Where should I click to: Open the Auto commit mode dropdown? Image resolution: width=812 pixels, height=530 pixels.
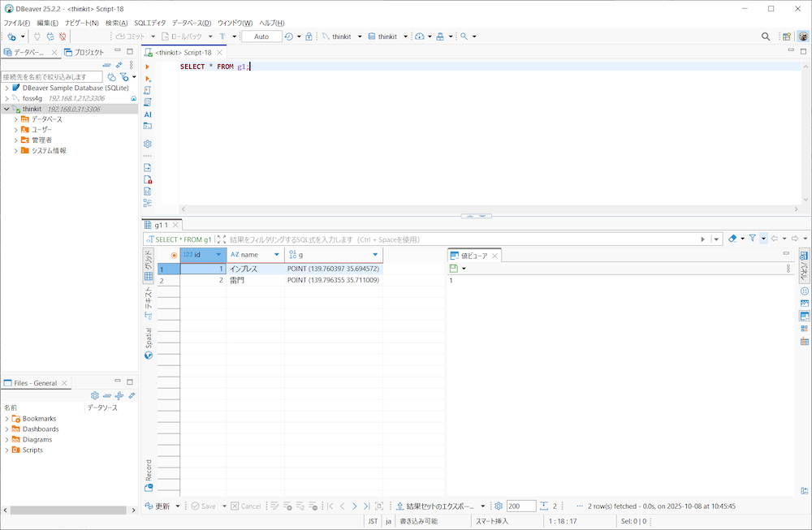click(261, 37)
